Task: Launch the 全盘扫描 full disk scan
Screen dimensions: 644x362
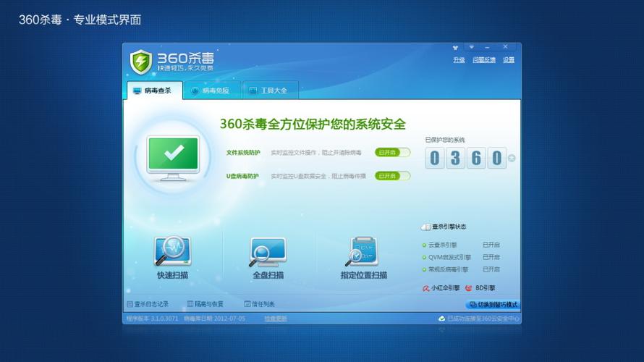Action: (x=268, y=253)
